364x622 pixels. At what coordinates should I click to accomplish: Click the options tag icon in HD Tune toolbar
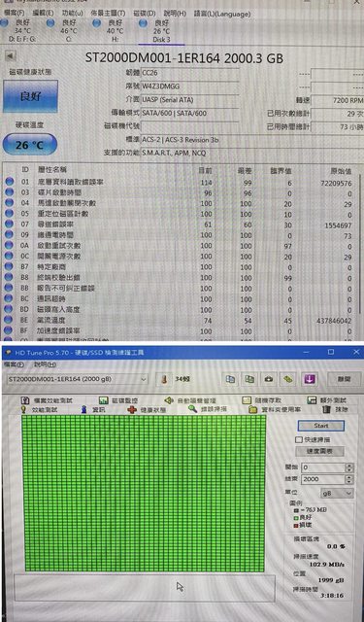[288, 379]
